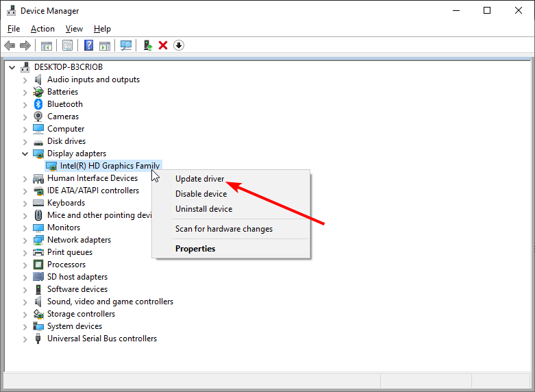This screenshot has height=392, width=535.
Task: Click the Show/Hide console tree toolbar icon
Action: tap(47, 45)
